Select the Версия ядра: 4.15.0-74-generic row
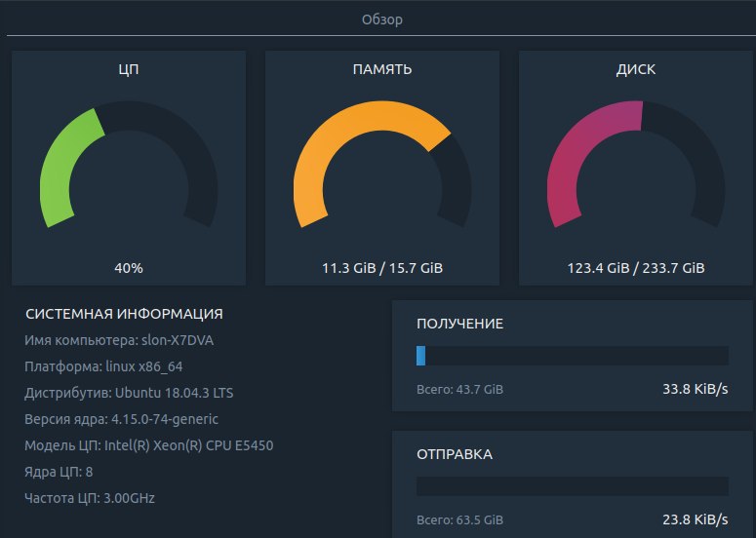The width and height of the screenshot is (756, 538). point(122,419)
